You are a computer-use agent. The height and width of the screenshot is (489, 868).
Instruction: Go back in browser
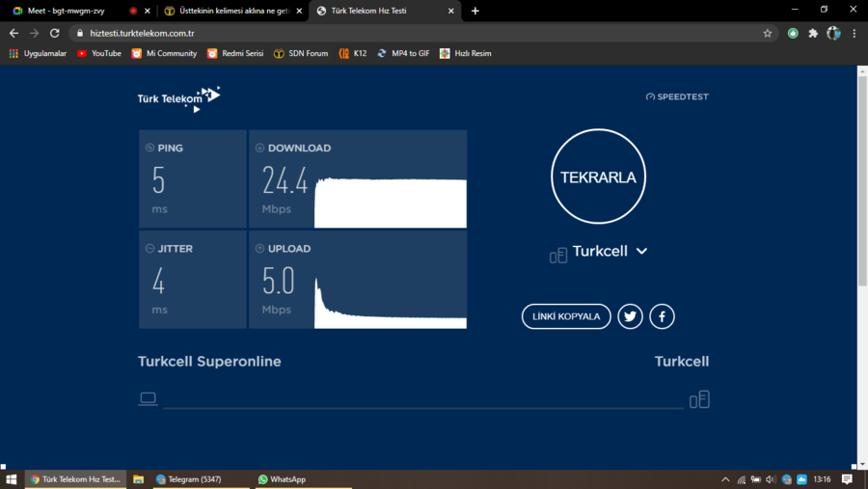tap(14, 33)
